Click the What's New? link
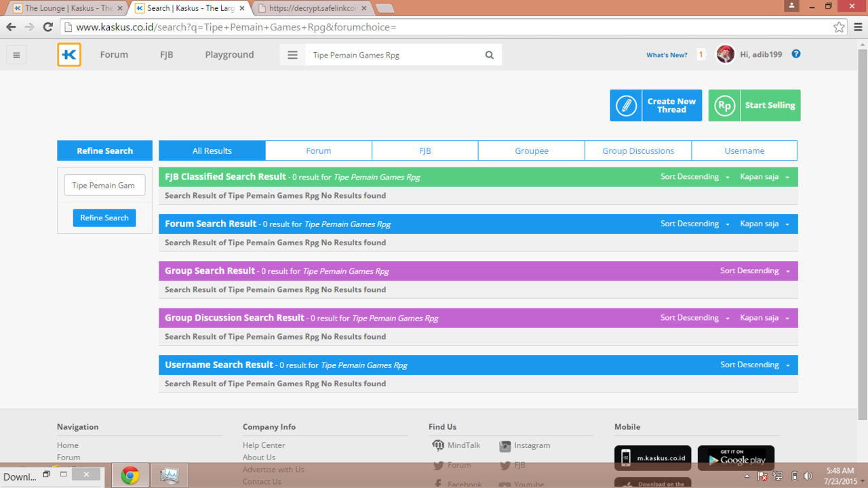 tap(667, 55)
